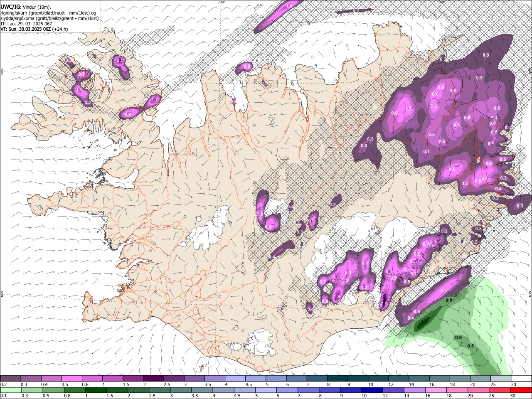Viewport: 532px width, 399px height.
Task: Click the 1.7 snowfall value on the map
Action: (x=155, y=100)
